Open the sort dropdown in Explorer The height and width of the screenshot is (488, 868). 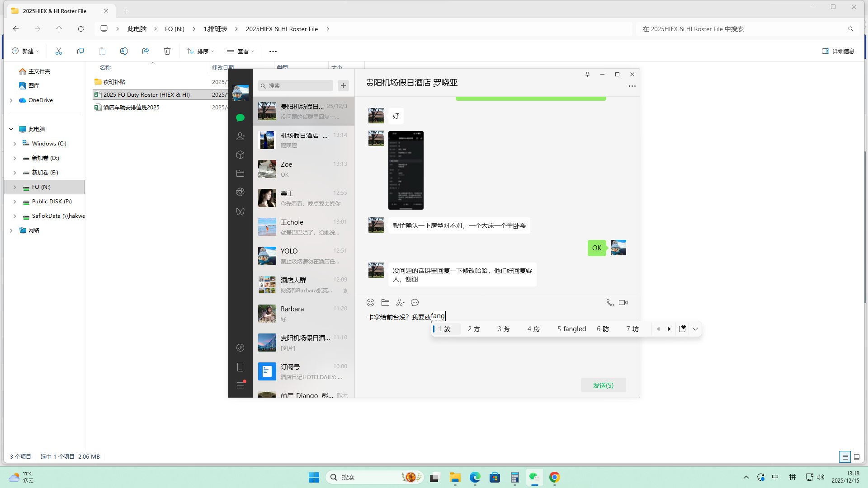point(200,51)
